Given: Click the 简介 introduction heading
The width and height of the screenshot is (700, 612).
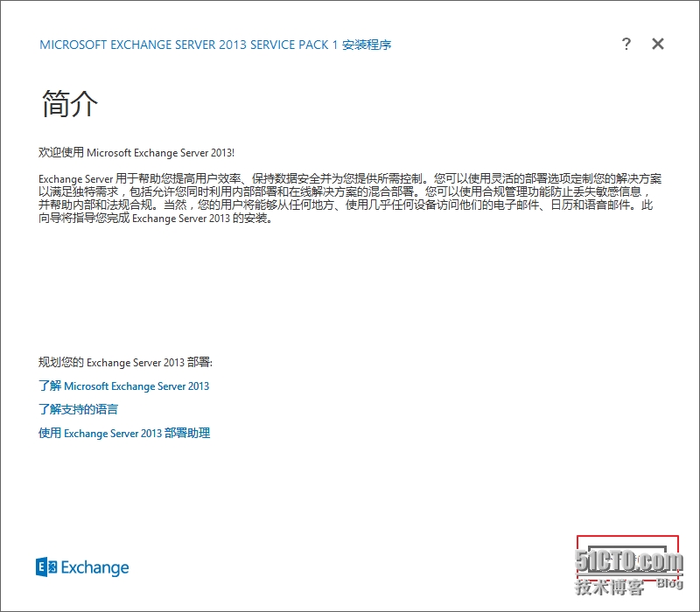Looking at the screenshot, I should [x=68, y=103].
